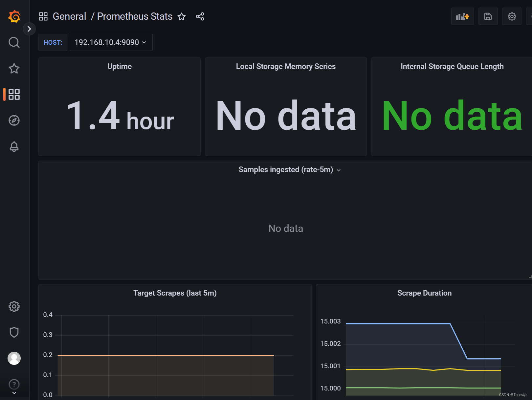Open the Scrape Duration panel title menu
532x400 pixels.
pos(424,293)
